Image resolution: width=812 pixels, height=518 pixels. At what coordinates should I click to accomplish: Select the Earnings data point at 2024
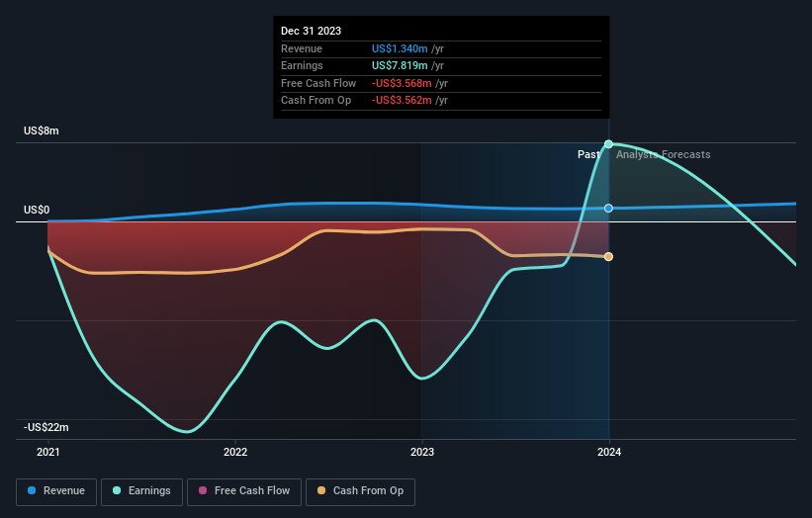(x=609, y=144)
